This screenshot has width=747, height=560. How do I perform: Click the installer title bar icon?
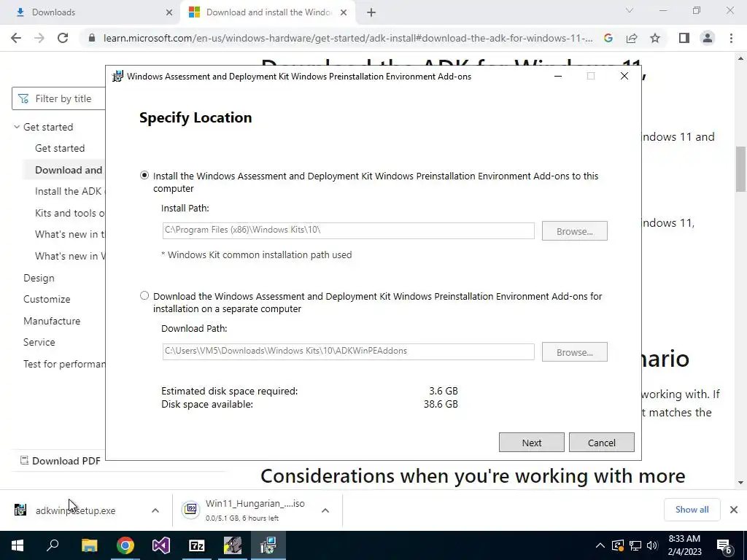tap(117, 76)
